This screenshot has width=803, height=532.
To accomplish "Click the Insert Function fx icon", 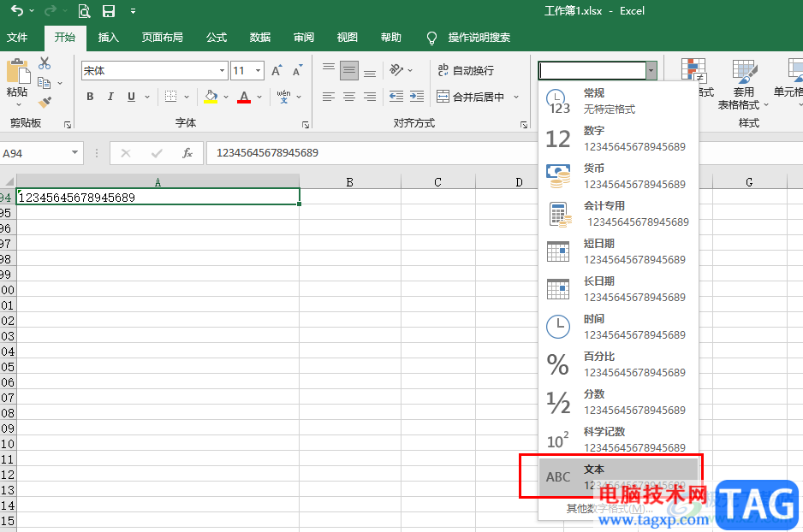I will [187, 153].
